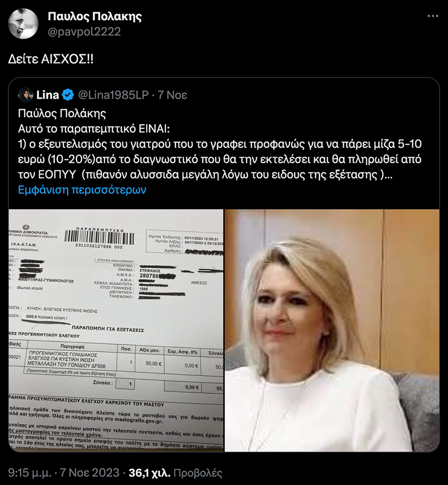The height and width of the screenshot is (485, 448).
Task: Click Lina's blue verified badge
Action: pos(68,95)
